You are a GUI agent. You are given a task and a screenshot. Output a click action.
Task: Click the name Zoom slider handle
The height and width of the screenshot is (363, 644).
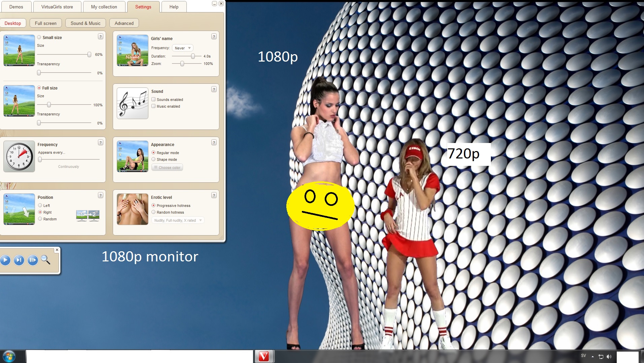point(182,64)
